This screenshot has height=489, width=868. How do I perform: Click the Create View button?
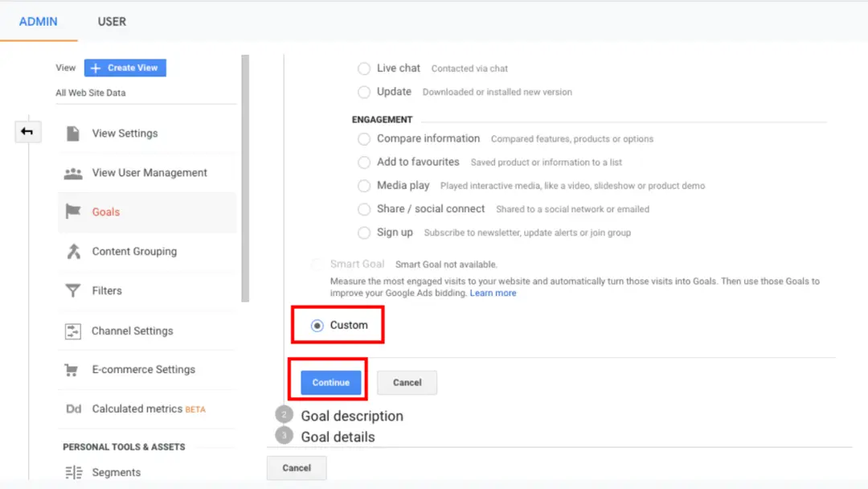pyautogui.click(x=125, y=68)
